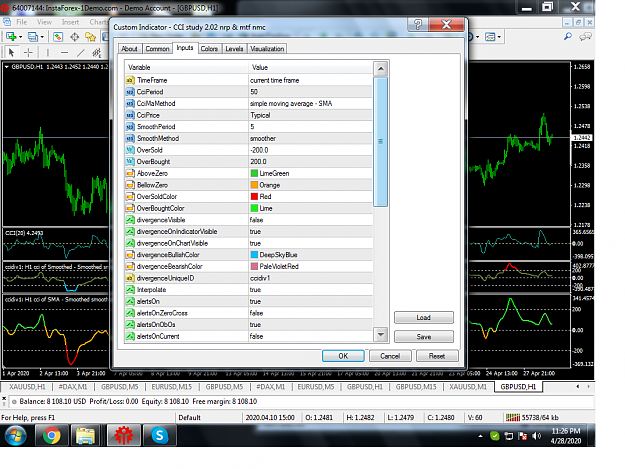The width and height of the screenshot is (625, 469).
Task: Open the New Chart dropdown arrow
Action: [20, 37]
